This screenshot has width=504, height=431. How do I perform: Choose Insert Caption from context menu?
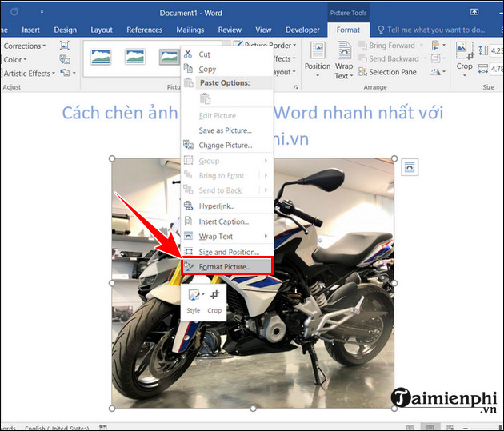(x=227, y=221)
